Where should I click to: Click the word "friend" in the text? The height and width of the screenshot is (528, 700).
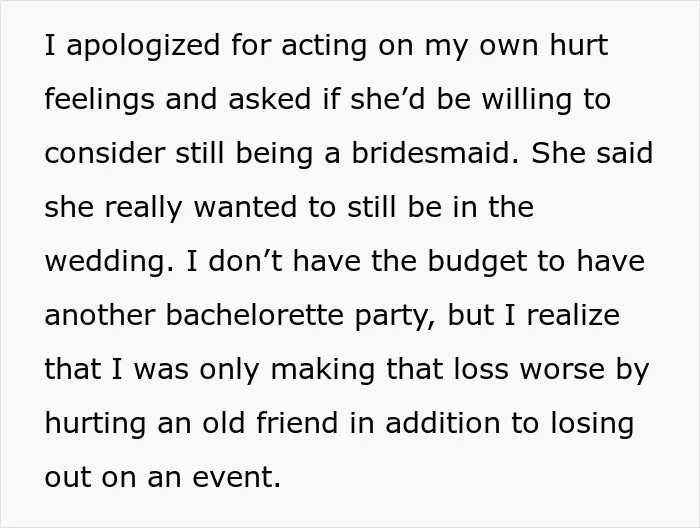[x=297, y=423]
